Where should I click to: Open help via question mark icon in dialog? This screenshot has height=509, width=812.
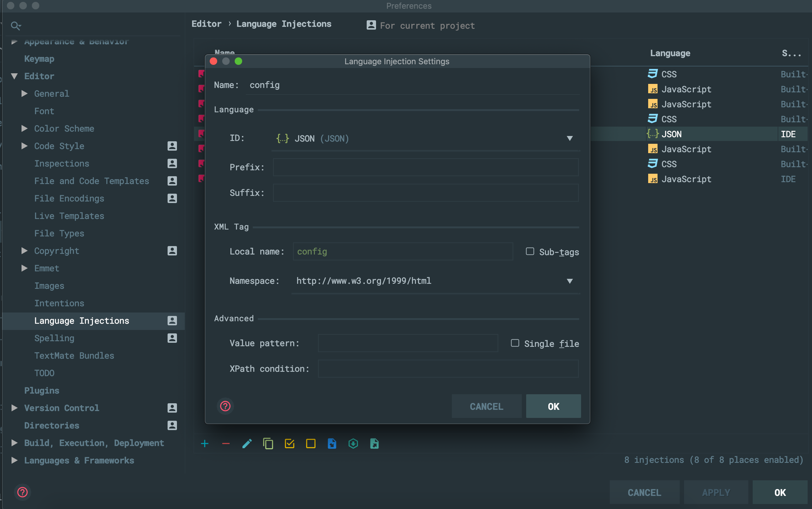coord(225,406)
